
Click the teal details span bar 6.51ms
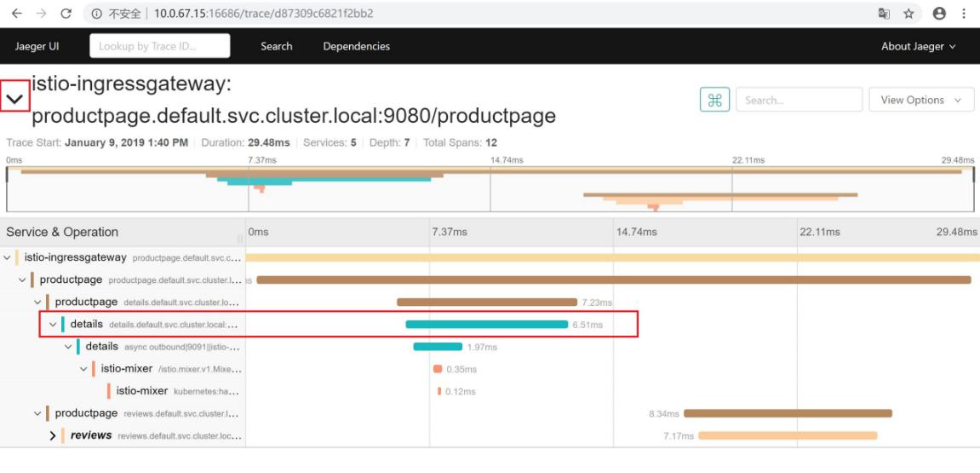coord(486,324)
